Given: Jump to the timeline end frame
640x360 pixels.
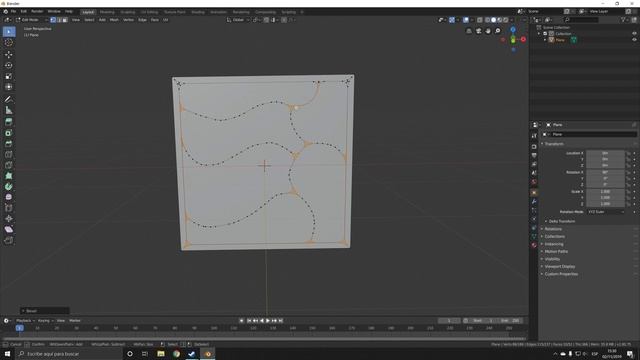Looking at the screenshot, I should click(x=281, y=321).
